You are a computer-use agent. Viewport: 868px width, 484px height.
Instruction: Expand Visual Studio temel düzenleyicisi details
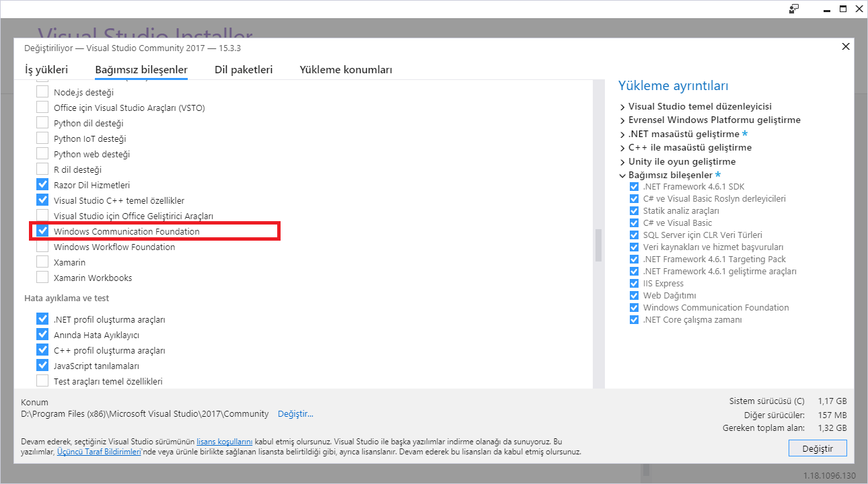pyautogui.click(x=622, y=107)
